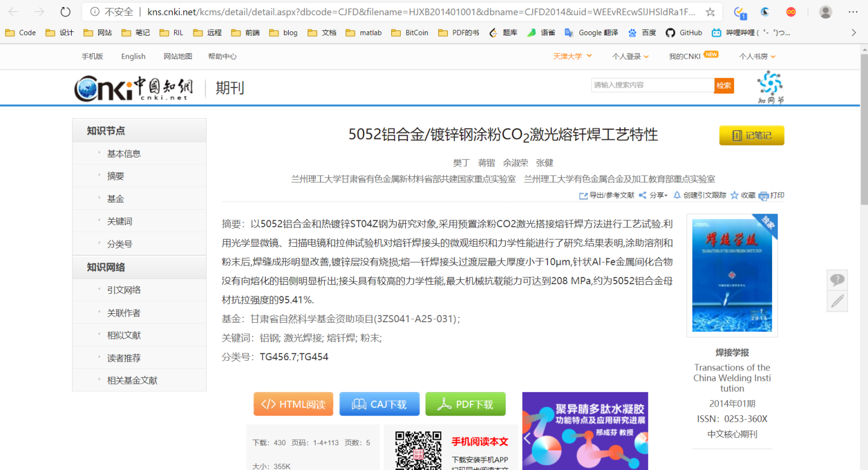The width and height of the screenshot is (868, 470).
Task: Expand the 天津大学 dropdown
Action: pos(573,56)
